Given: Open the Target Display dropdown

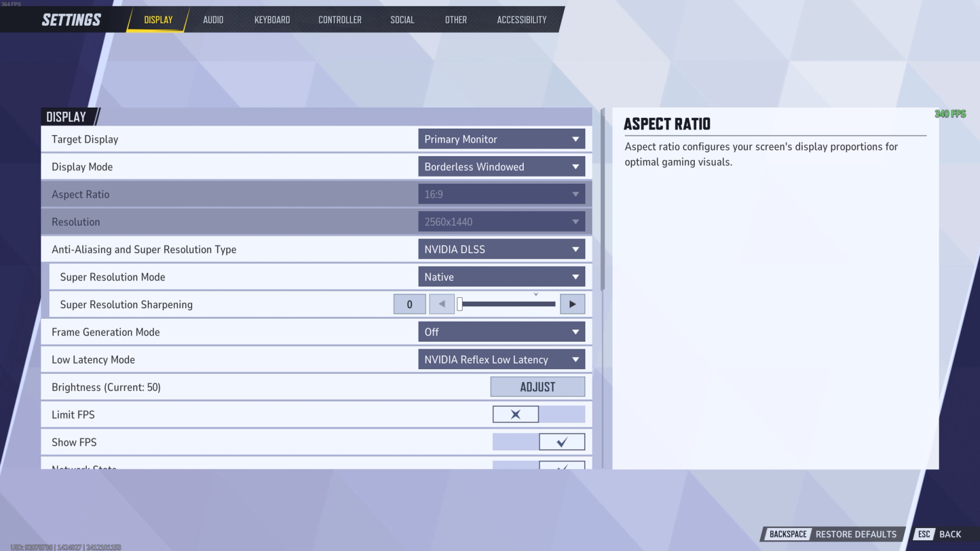Looking at the screenshot, I should coord(501,139).
